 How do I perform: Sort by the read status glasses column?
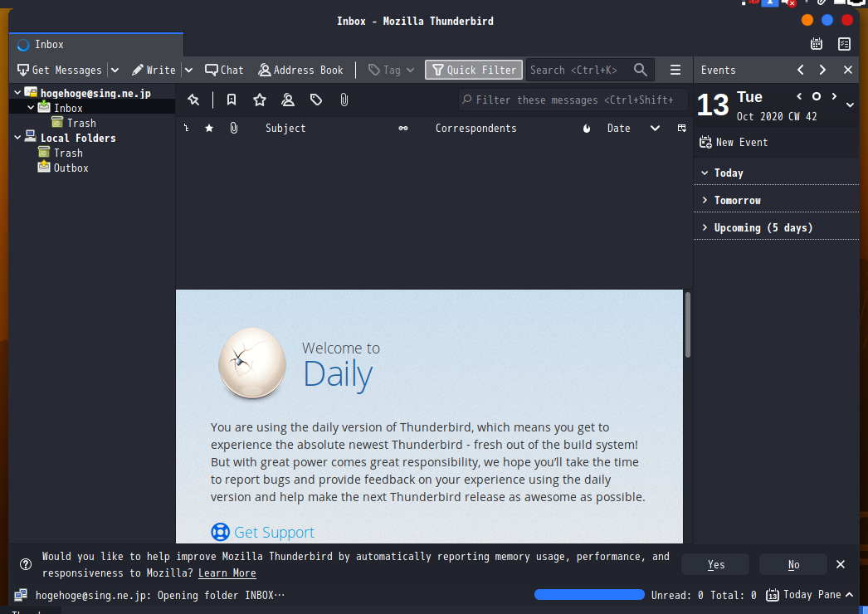point(403,129)
